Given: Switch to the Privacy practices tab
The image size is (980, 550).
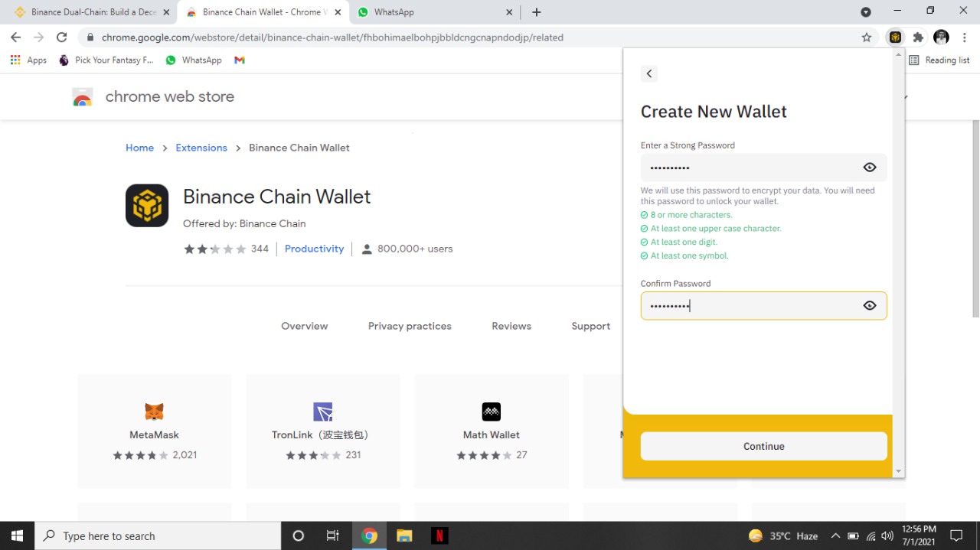Looking at the screenshot, I should 410,326.
